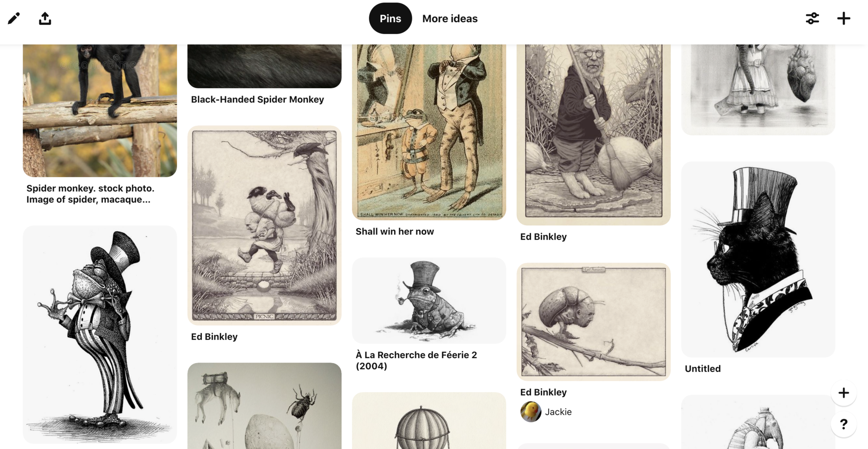Open the Black-Handed Spider Monkey pin title
The width and height of the screenshot is (868, 449).
click(x=257, y=99)
